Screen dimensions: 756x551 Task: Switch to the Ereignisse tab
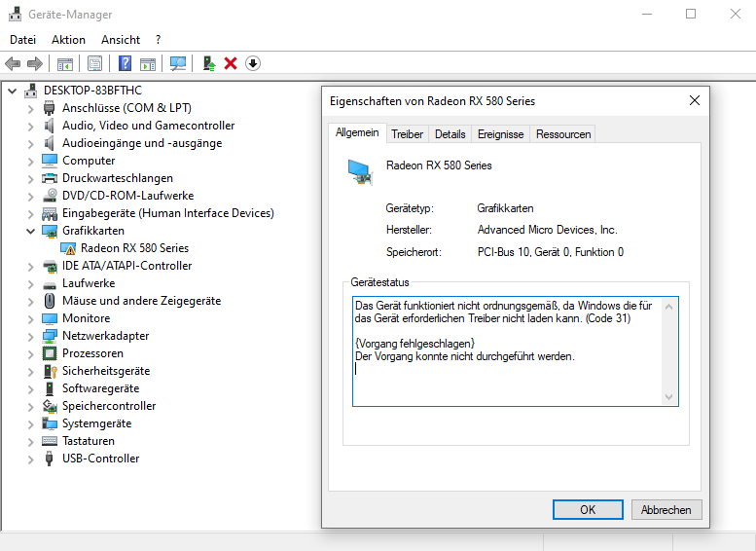click(x=500, y=134)
